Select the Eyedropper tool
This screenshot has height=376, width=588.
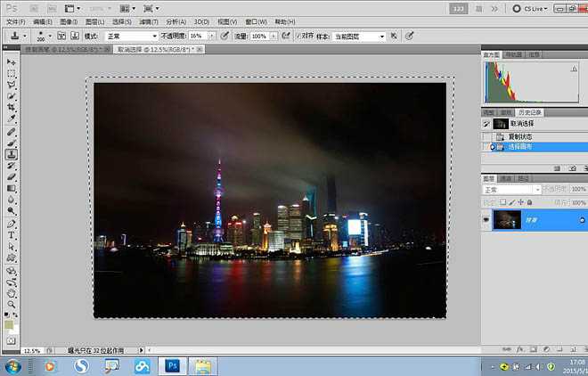12,119
